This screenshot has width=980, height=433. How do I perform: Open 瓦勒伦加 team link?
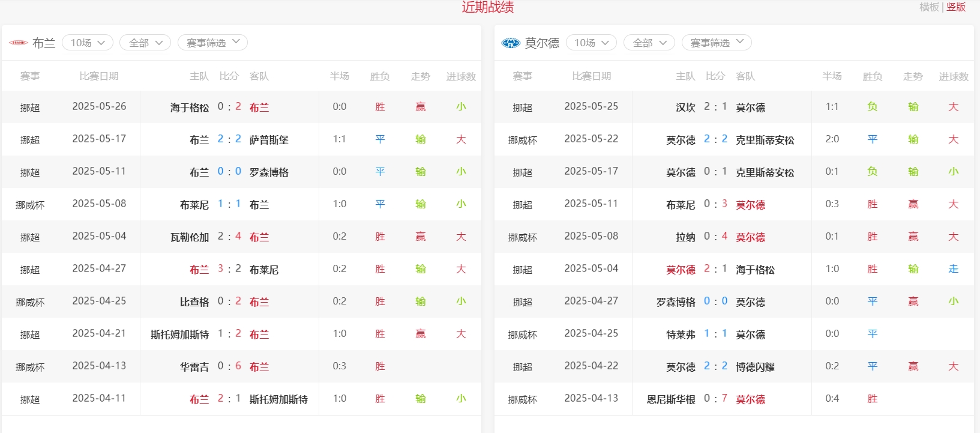[189, 237]
